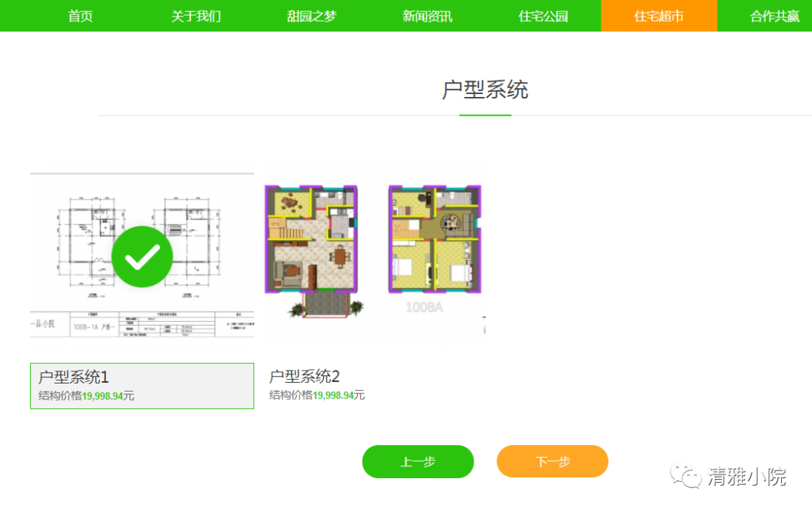Click the 户型系统1 price 19,998.94元
This screenshot has width=812, height=512.
tap(108, 396)
